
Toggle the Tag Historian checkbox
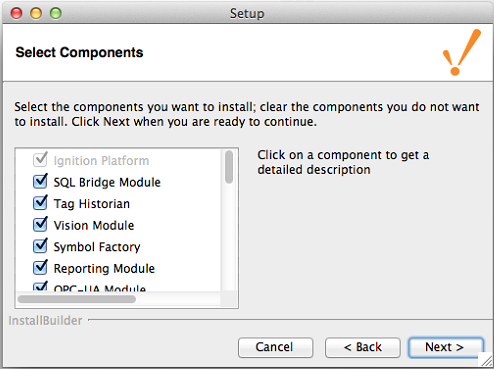40,203
